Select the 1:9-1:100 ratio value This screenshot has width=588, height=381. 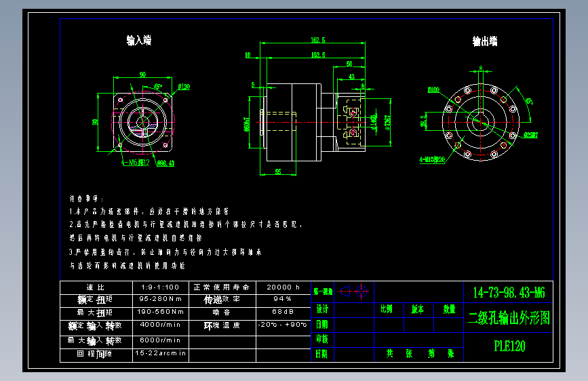coord(160,287)
